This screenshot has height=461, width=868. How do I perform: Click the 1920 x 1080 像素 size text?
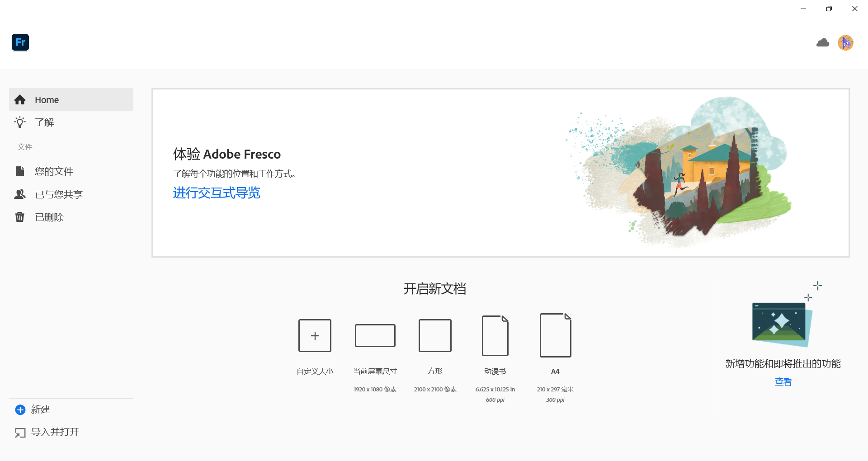375,389
